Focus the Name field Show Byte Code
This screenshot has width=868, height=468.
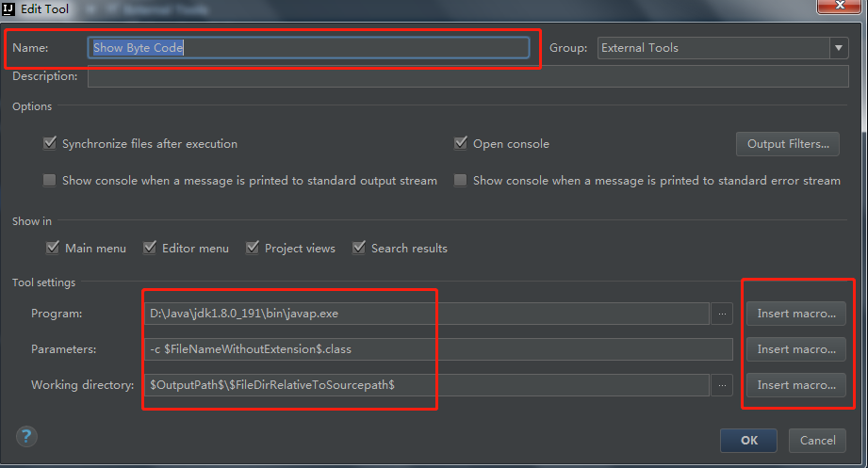[308, 48]
